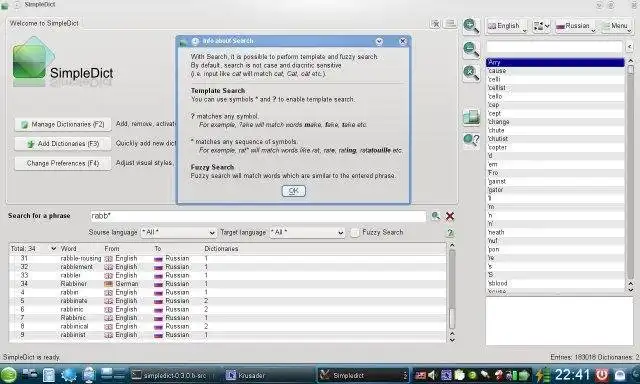Open the Russian target language selector

[x=576, y=26]
